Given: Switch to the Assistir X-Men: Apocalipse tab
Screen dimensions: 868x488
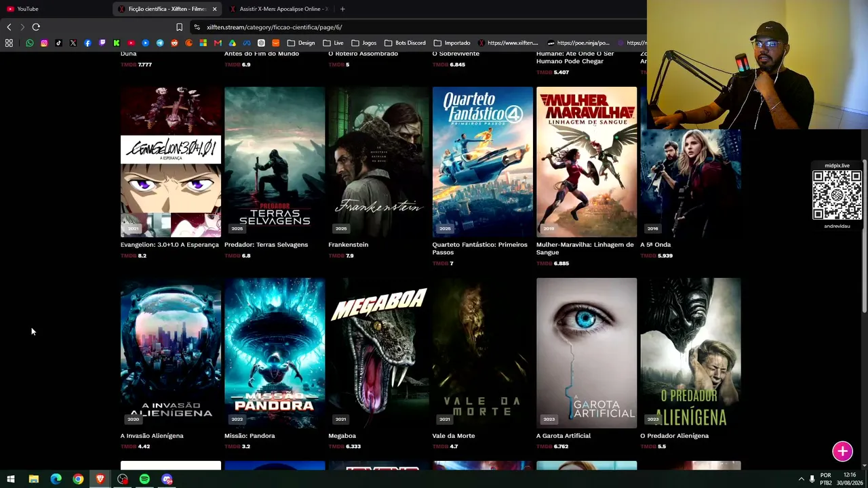Looking at the screenshot, I should coord(278,9).
